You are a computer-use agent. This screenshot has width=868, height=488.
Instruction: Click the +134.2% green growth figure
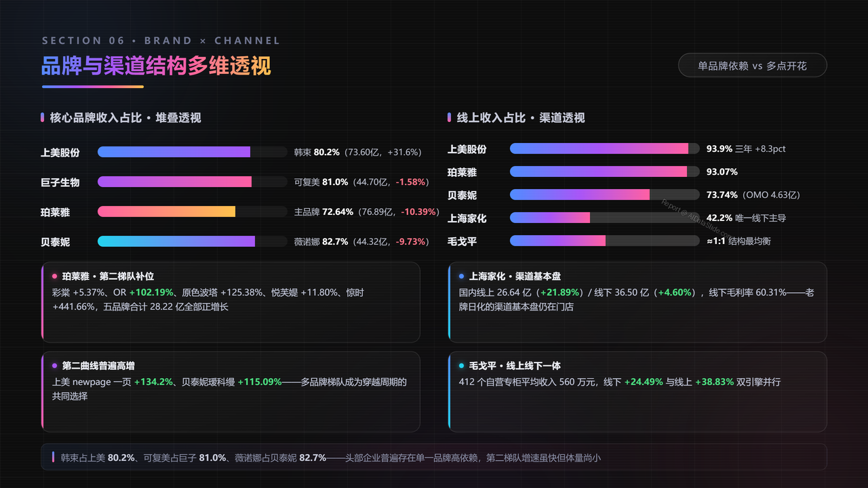pos(154,382)
